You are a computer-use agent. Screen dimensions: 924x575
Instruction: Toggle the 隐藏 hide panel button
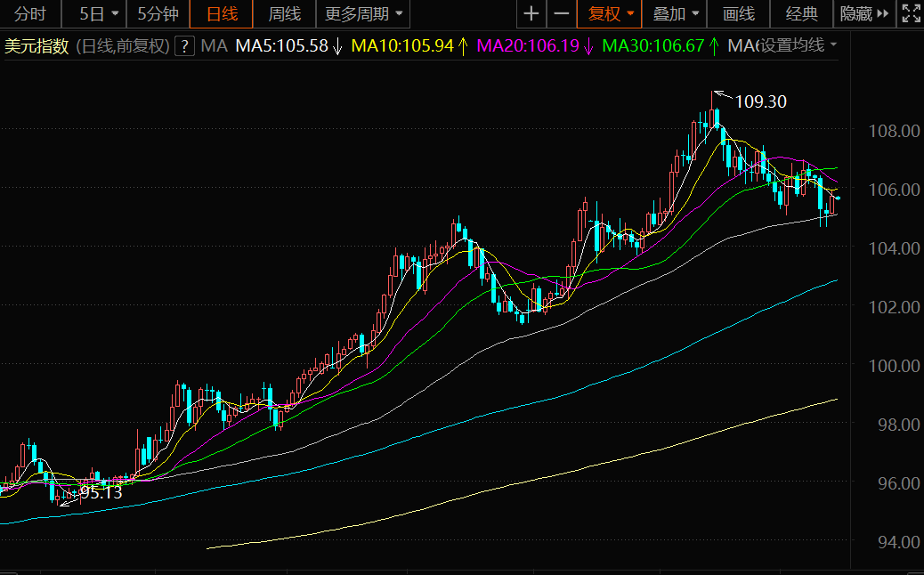(x=863, y=13)
